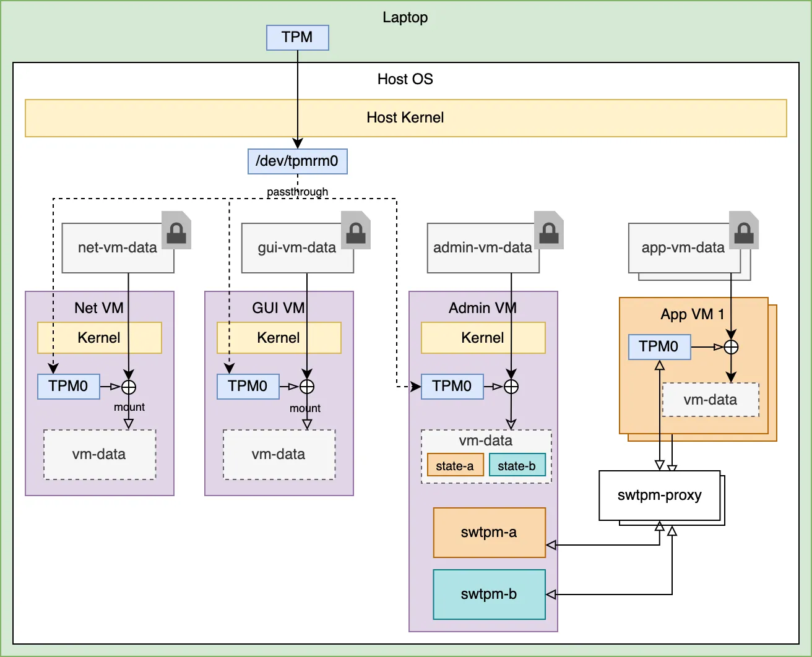This screenshot has height=657, width=812.
Task: Select the circled-plus symbol in App VM 1
Action: (x=731, y=347)
